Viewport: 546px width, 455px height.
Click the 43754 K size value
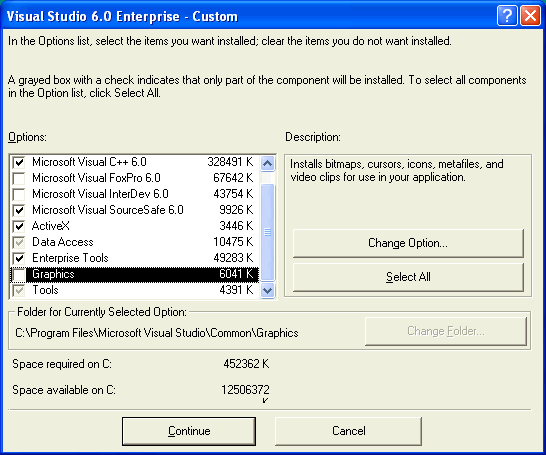point(233,194)
